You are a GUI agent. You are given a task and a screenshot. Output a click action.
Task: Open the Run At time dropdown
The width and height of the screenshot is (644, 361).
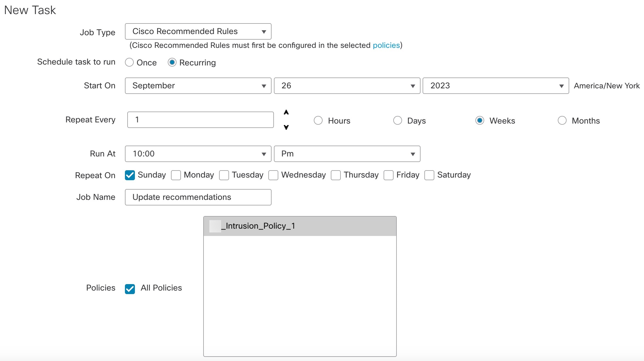(198, 154)
